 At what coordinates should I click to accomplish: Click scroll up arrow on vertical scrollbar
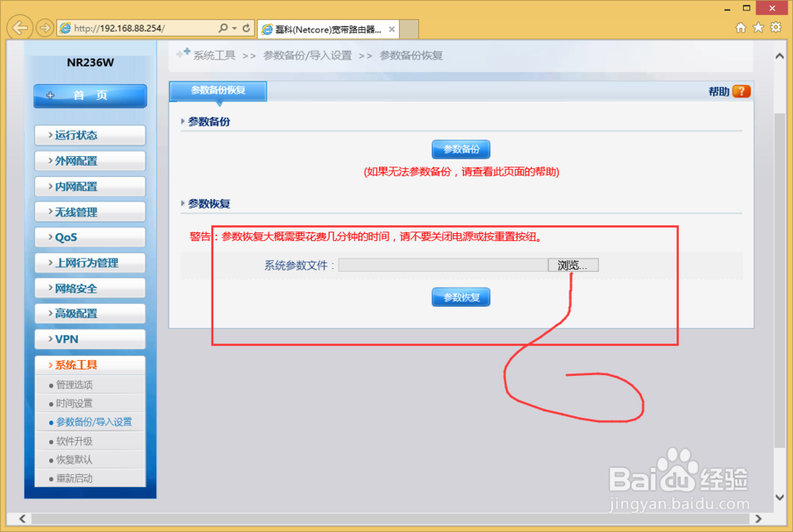coord(780,56)
